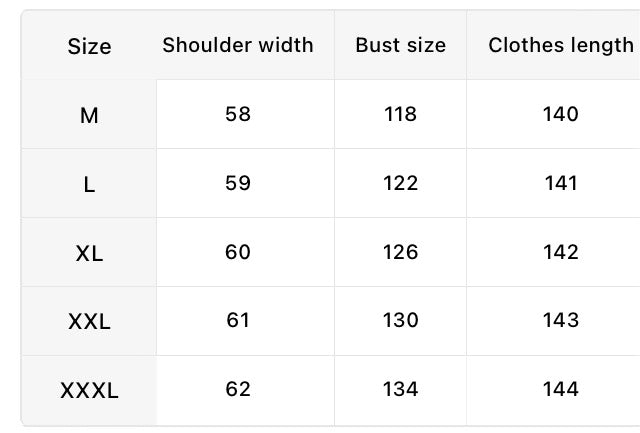The height and width of the screenshot is (433, 640).
Task: Select clothes length value 144
Action: 561,389
